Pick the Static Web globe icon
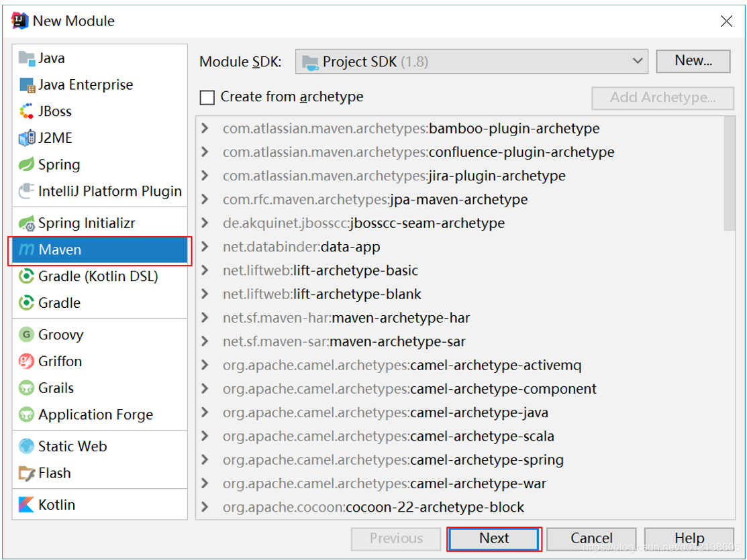The height and width of the screenshot is (560, 747). click(27, 447)
